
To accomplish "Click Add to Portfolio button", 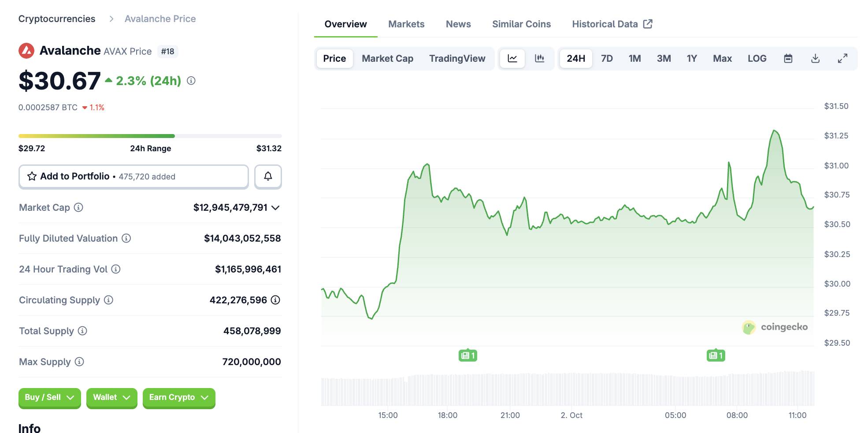I will [x=134, y=176].
